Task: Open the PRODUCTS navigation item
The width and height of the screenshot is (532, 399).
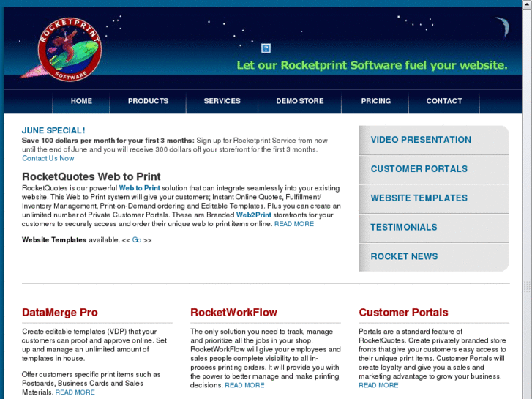Action: pos(148,101)
